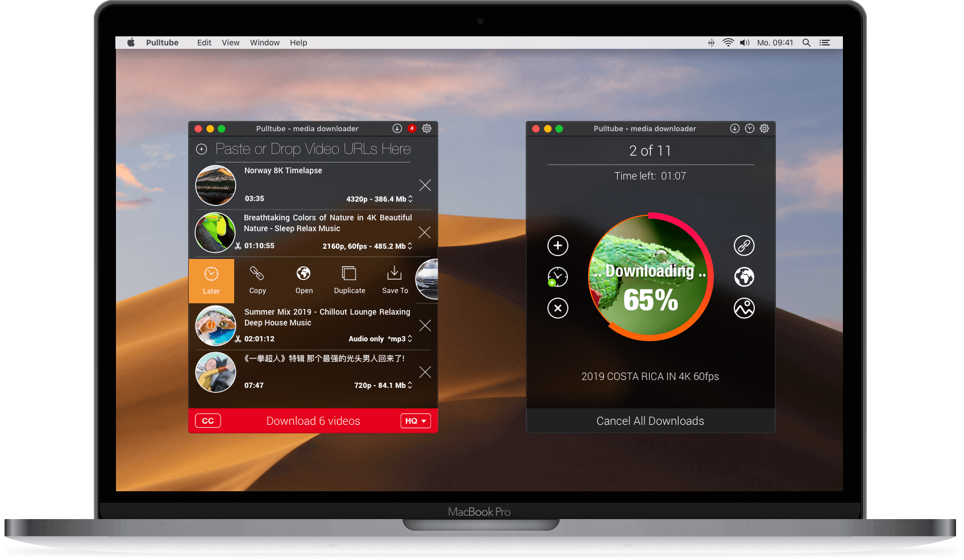Viewport: 964px width, 560px height.
Task: Open downloads arrow icon in left Pulltube window
Action: (397, 128)
